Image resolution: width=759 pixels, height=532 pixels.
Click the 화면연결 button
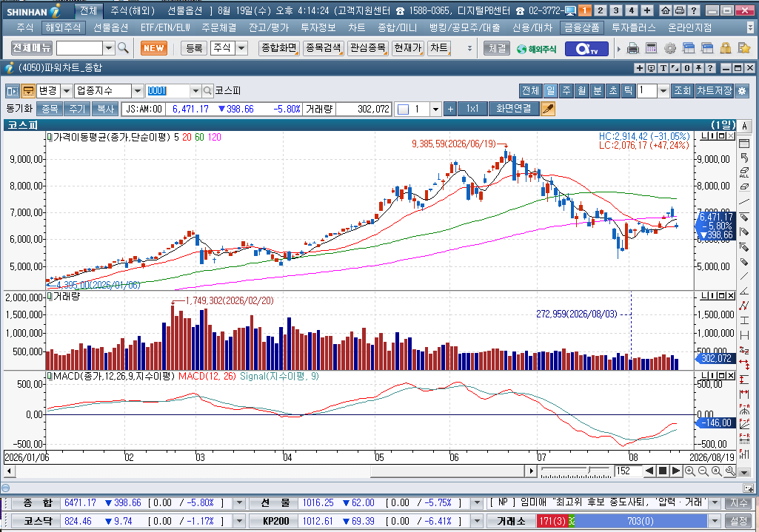pyautogui.click(x=514, y=109)
